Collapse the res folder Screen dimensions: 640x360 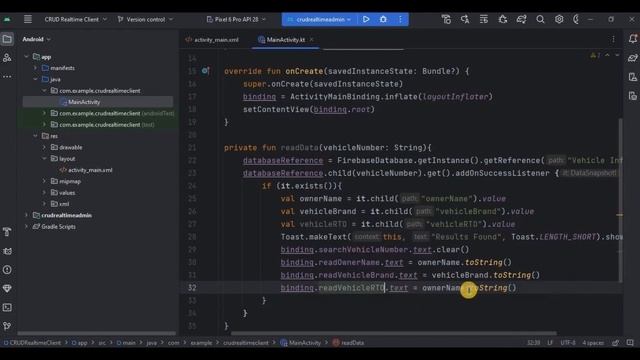(x=35, y=136)
